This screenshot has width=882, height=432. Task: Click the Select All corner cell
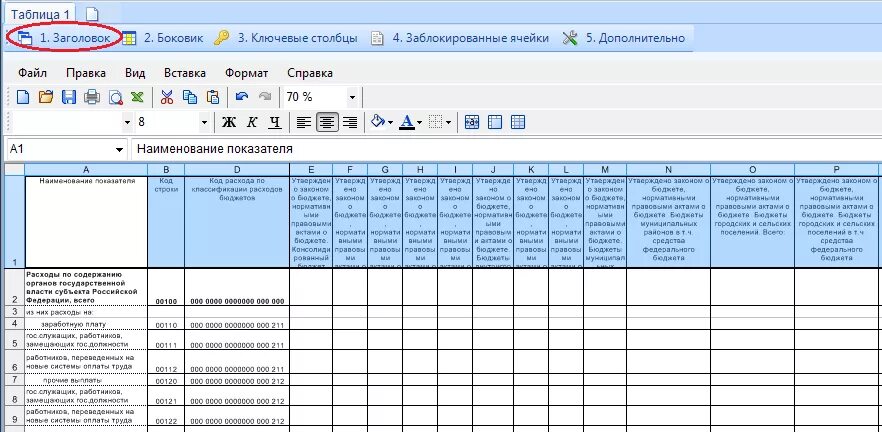14,169
